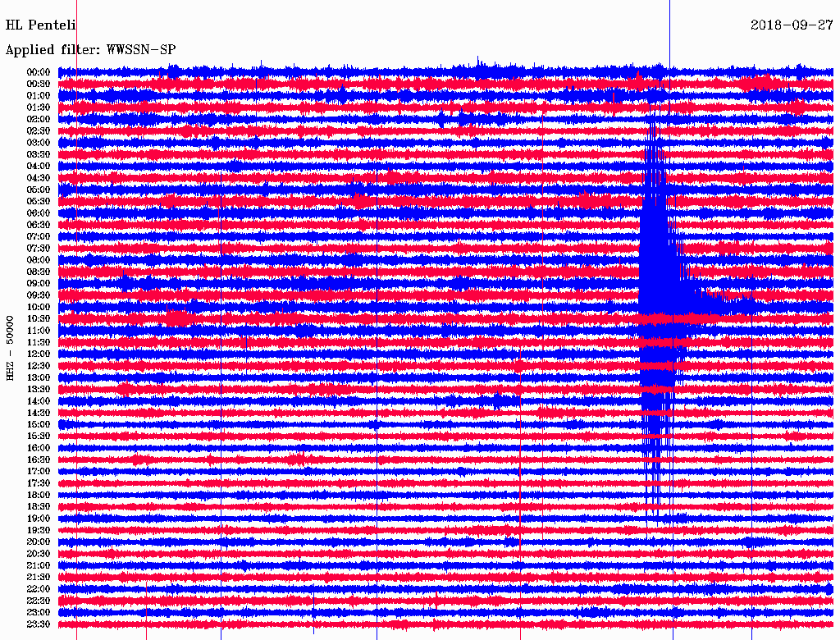Select the 18:00 time row label
Image resolution: width=840 pixels, height=640 pixels.
tap(38, 496)
